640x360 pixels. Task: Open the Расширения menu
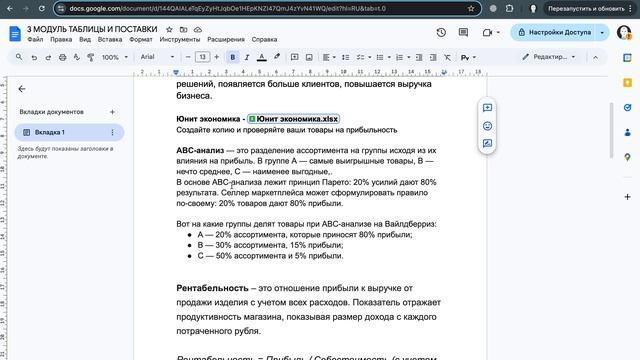point(226,40)
